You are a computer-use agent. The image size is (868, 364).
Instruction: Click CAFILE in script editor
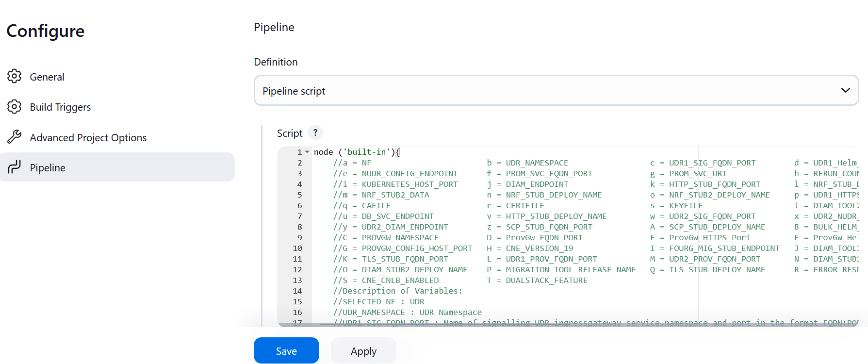[x=376, y=205]
